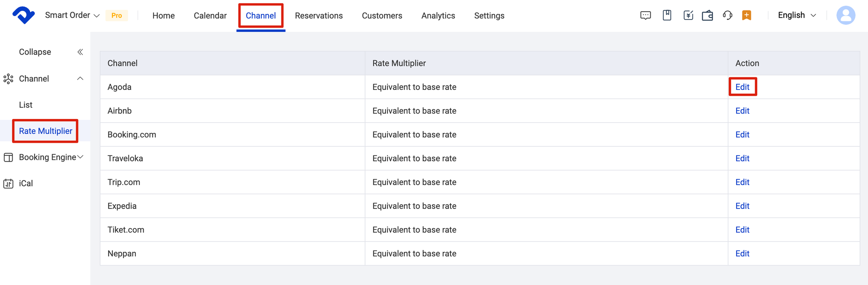This screenshot has height=285, width=868.
Task: Click the Smart Order logo icon
Action: pyautogui.click(x=23, y=16)
